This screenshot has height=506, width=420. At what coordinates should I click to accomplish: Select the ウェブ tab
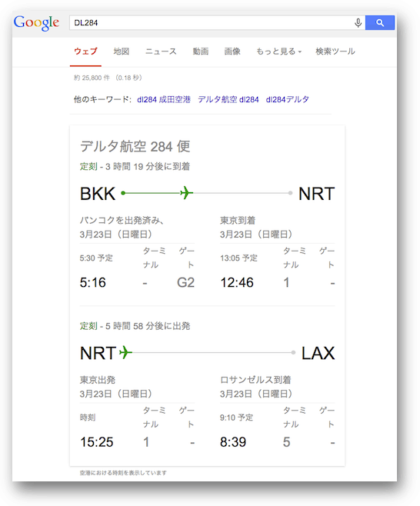[x=85, y=52]
